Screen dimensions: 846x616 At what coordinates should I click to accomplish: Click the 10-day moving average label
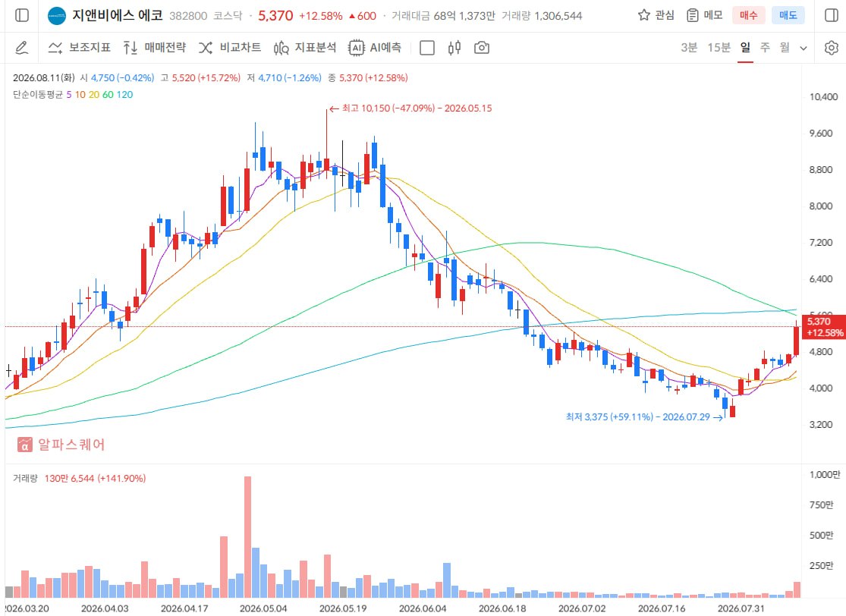coord(80,94)
